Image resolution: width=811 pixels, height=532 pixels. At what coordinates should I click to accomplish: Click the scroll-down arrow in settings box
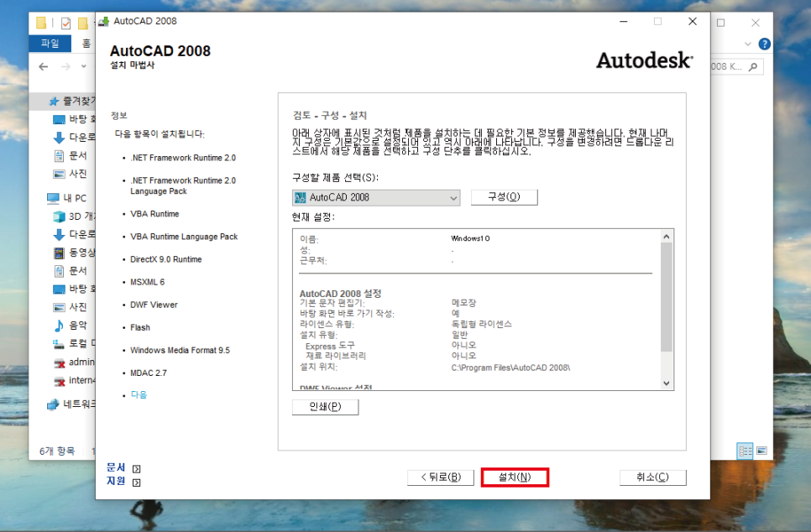667,383
